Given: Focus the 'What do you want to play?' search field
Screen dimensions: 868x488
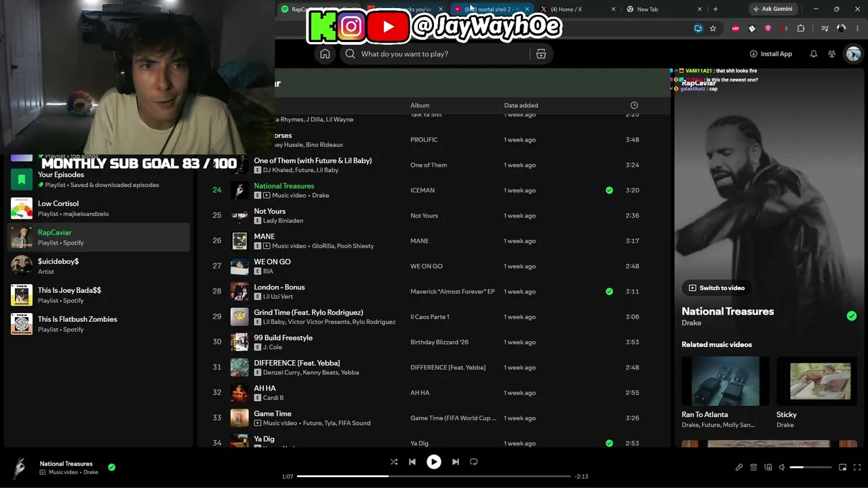Looking at the screenshot, I should click(x=435, y=54).
